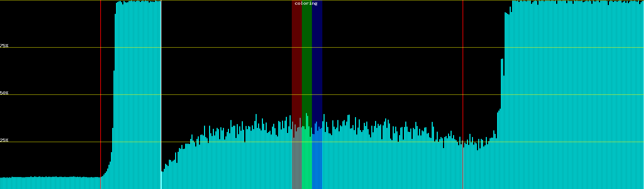Screen dimensions: 644x189
Task: Select the dark green coloring band
Action: click(x=307, y=63)
